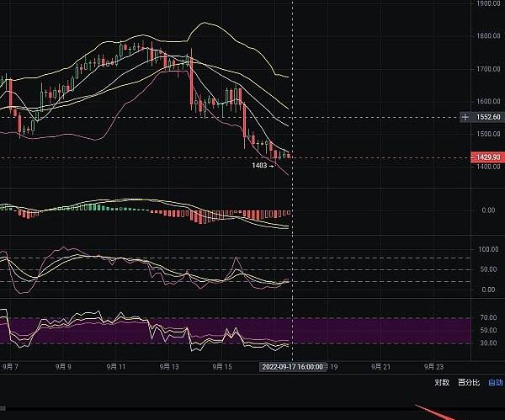
Task: Switch to 百分比 percentage scale
Action: pyautogui.click(x=468, y=382)
